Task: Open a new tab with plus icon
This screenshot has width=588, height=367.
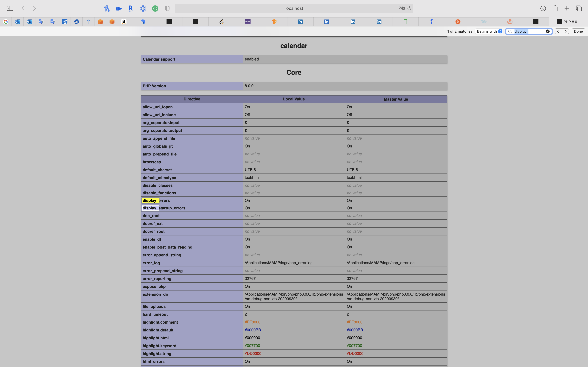Action: (567, 8)
